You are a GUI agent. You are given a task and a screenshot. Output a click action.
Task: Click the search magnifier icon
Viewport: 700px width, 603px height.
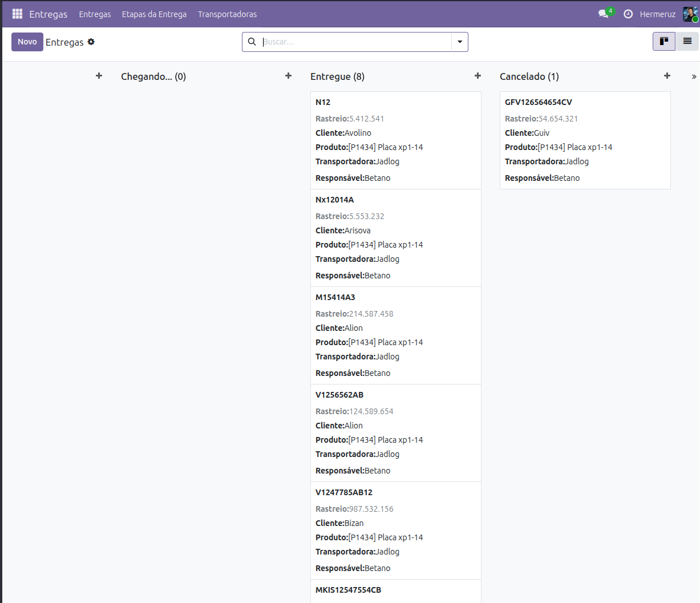(252, 42)
